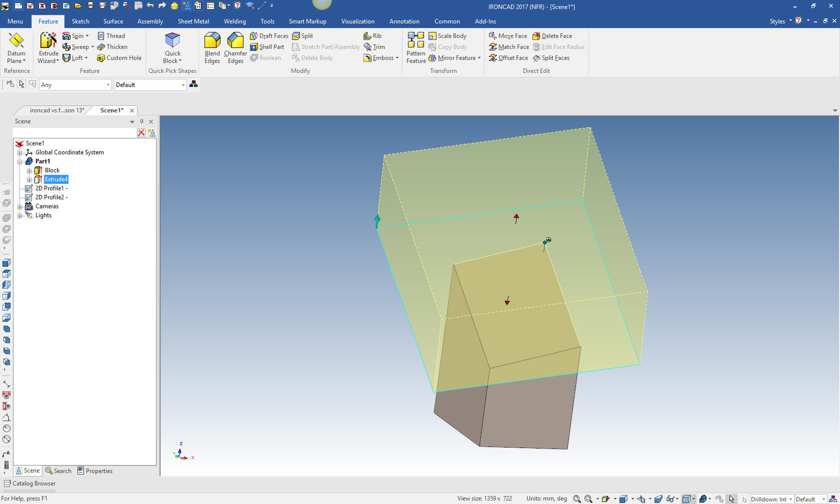
Task: Open the Styles dropdown
Action: pyautogui.click(x=780, y=21)
